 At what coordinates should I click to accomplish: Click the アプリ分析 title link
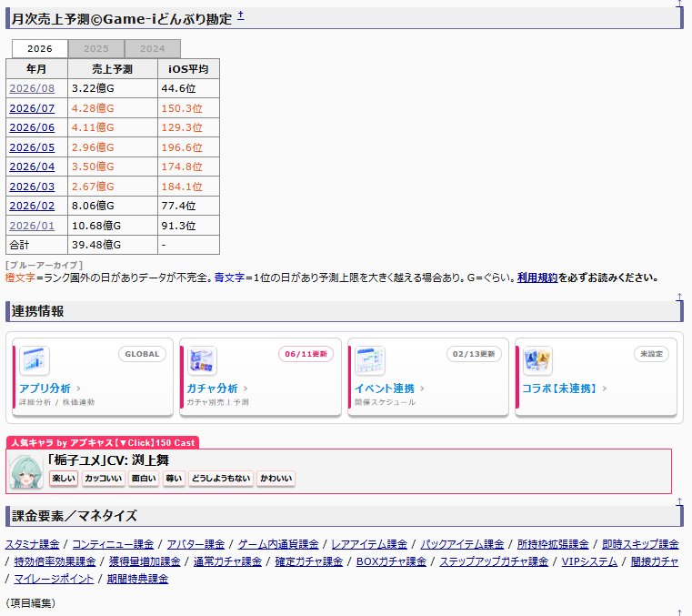[x=45, y=389]
